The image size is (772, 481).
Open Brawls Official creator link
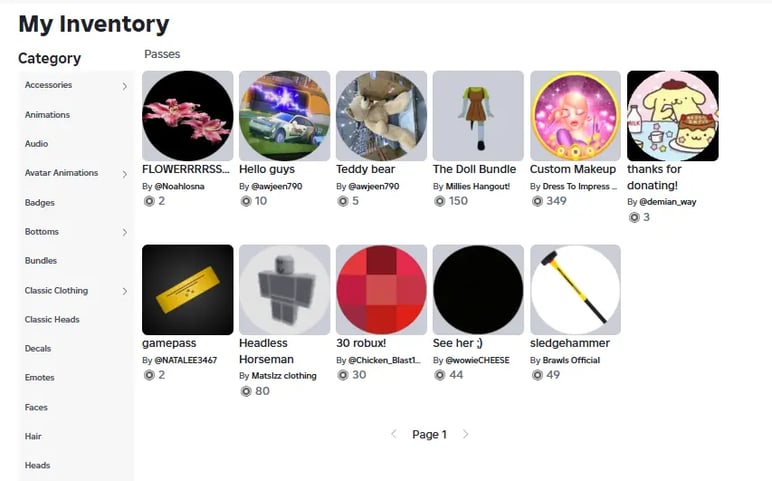pyautogui.click(x=571, y=360)
